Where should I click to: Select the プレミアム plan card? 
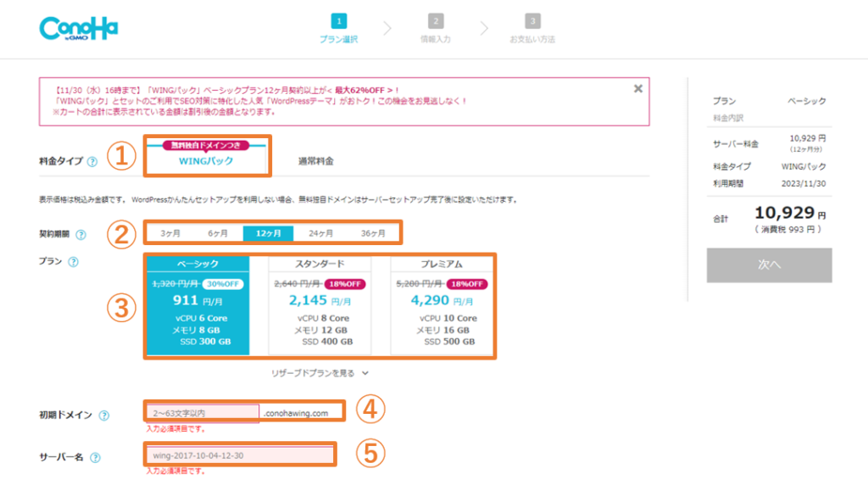pyautogui.click(x=442, y=305)
